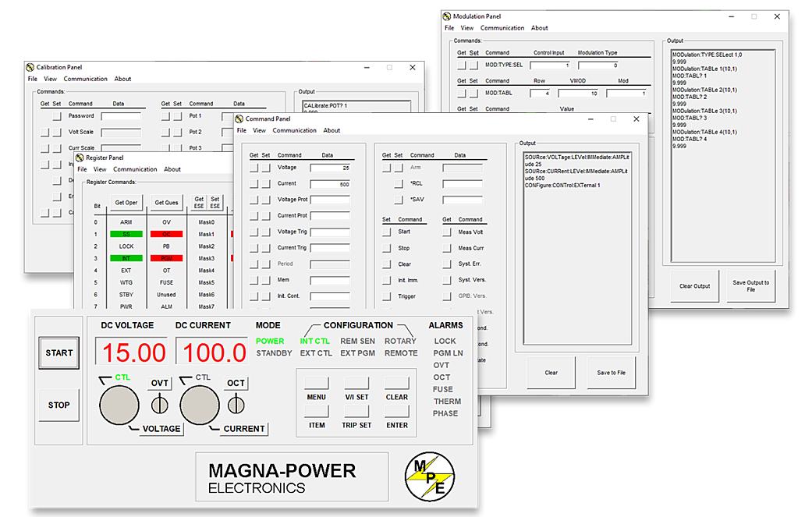This screenshot has height=517, width=812.
Task: Open the View menu in Command Panel
Action: pos(260,130)
